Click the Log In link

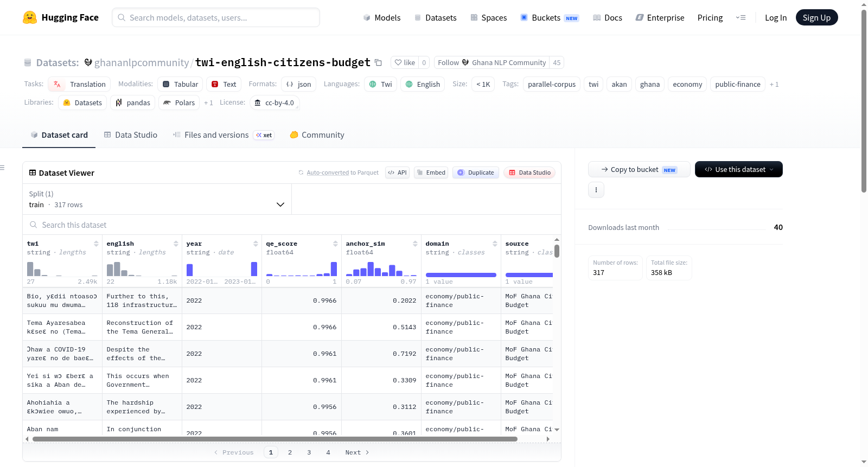coord(776,17)
